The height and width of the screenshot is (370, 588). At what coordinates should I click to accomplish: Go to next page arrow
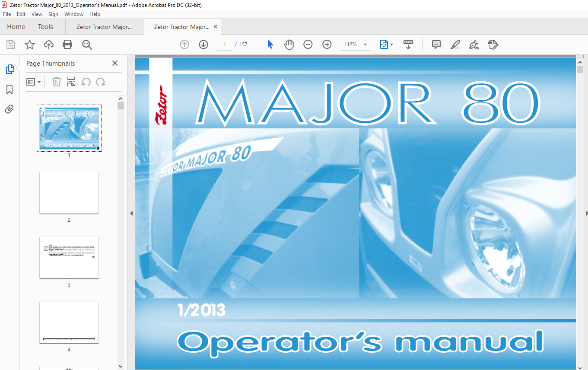pos(203,45)
